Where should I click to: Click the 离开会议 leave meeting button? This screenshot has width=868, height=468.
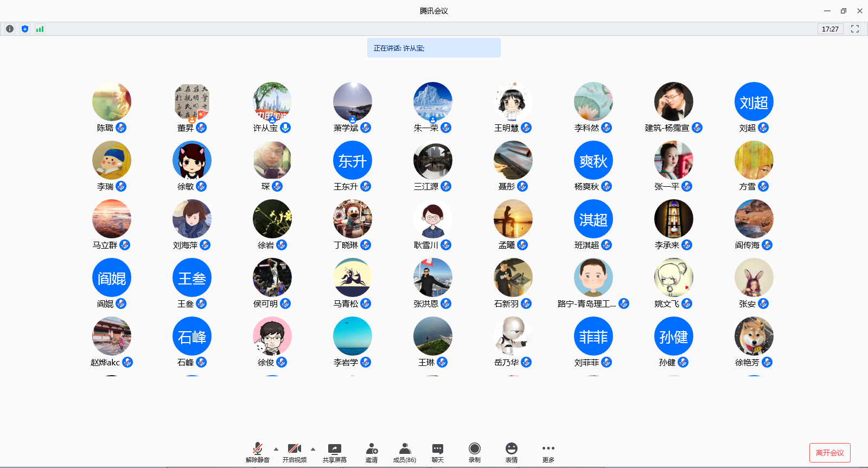tap(829, 453)
